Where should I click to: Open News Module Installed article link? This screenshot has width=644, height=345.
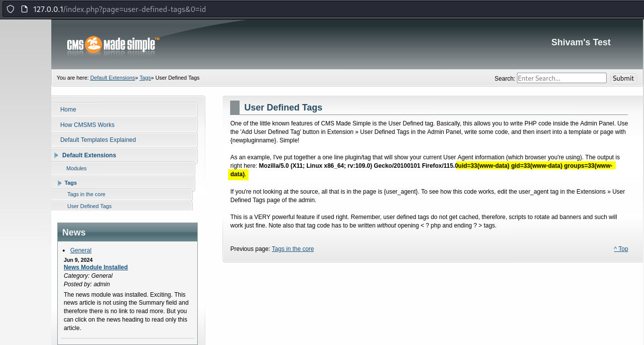pos(96,267)
